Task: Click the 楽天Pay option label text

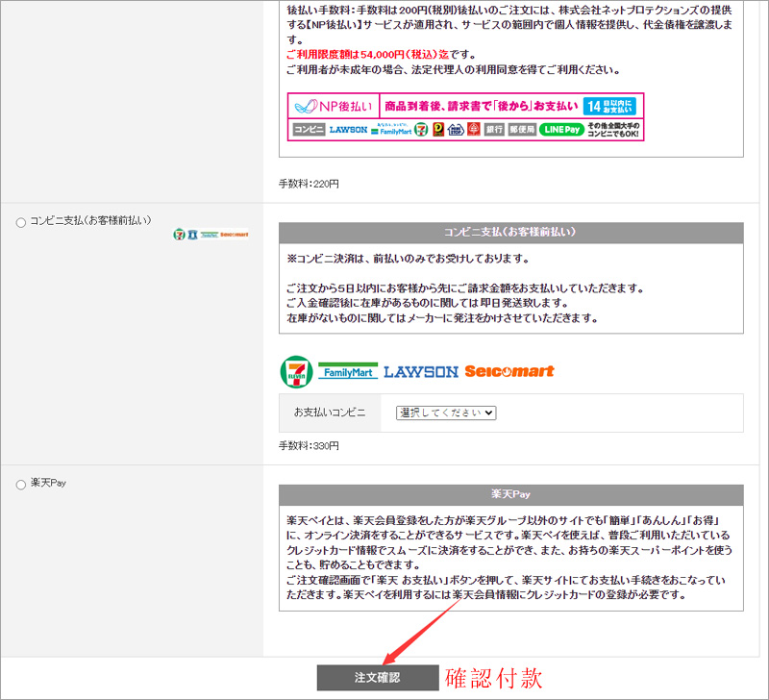Action: [48, 483]
